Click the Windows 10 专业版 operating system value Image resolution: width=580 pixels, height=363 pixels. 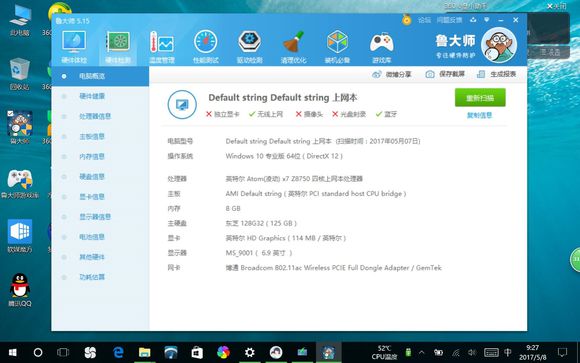284,156
